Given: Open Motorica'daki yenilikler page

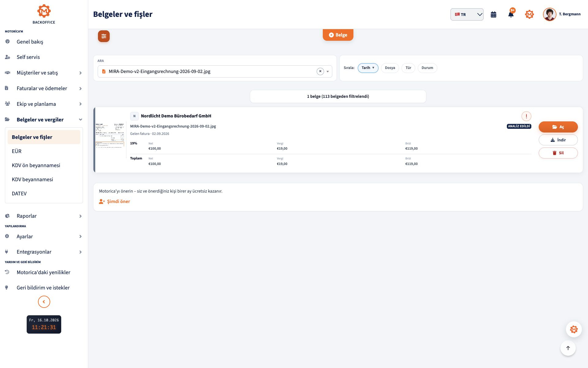Looking at the screenshot, I should pyautogui.click(x=44, y=272).
